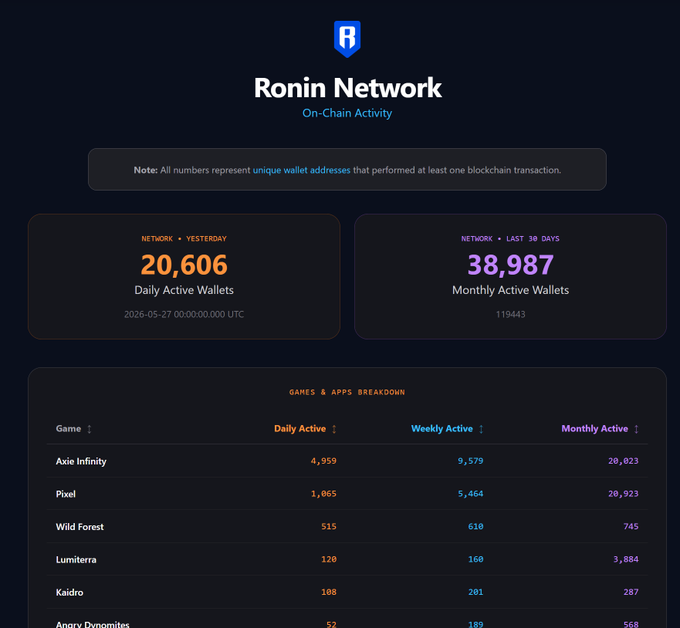Click the Monthly Active Wallets caption

[510, 290]
